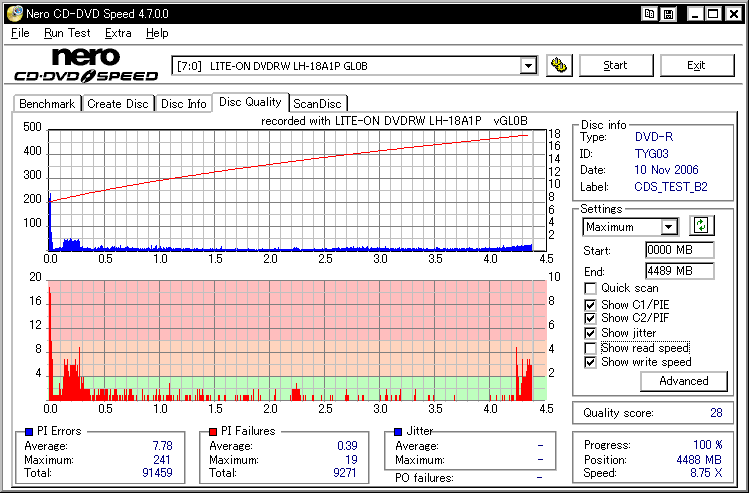Click the drive options icon beside drive selector
This screenshot has width=749, height=493.
559,66
